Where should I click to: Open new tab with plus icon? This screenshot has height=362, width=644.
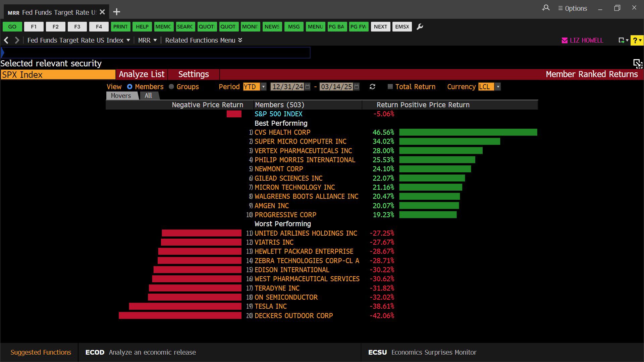[x=116, y=12]
